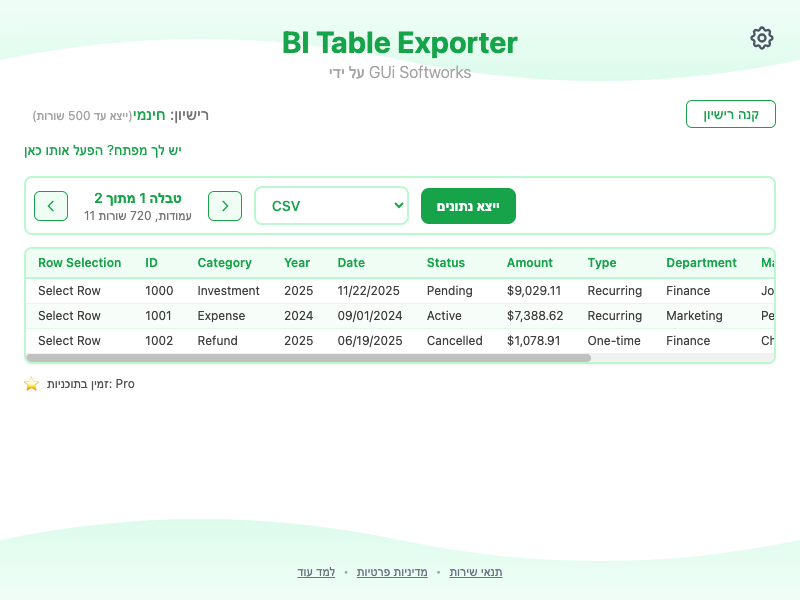Open the privacy policy link
The height and width of the screenshot is (600, 800).
click(392, 572)
